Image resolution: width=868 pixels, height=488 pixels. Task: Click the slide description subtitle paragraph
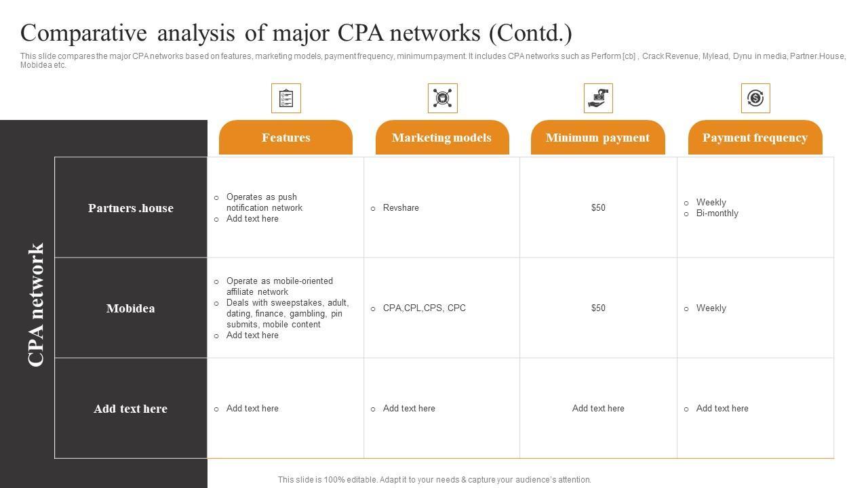(433, 60)
